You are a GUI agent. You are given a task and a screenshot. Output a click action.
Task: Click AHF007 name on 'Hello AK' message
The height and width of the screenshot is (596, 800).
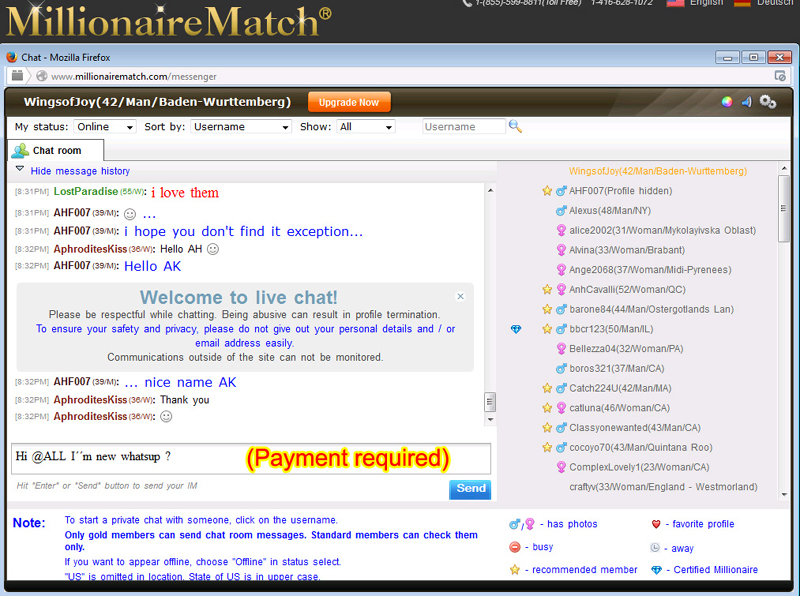[72, 266]
